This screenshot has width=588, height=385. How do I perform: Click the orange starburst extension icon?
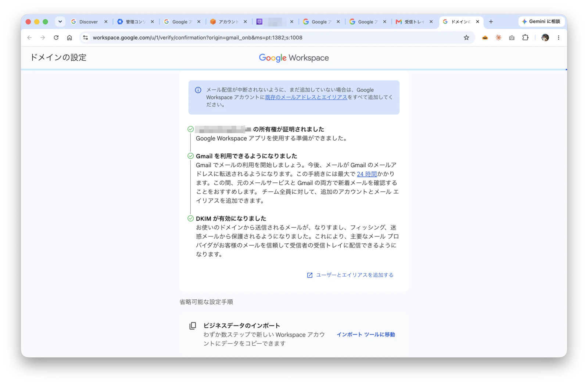498,38
